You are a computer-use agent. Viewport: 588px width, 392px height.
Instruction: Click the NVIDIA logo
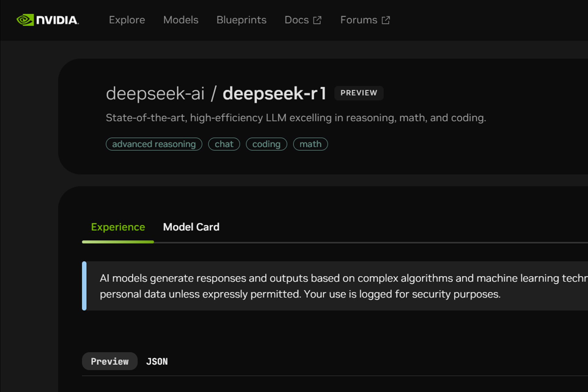[x=48, y=20]
